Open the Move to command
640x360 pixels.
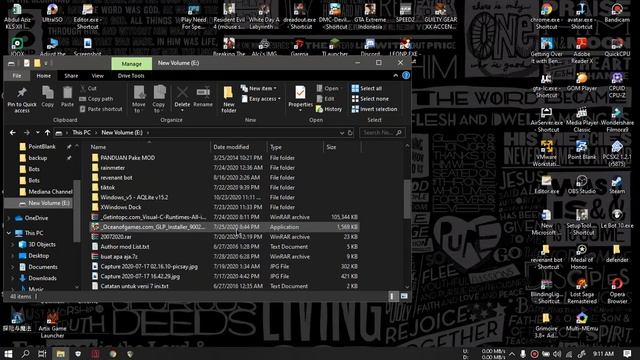(139, 99)
